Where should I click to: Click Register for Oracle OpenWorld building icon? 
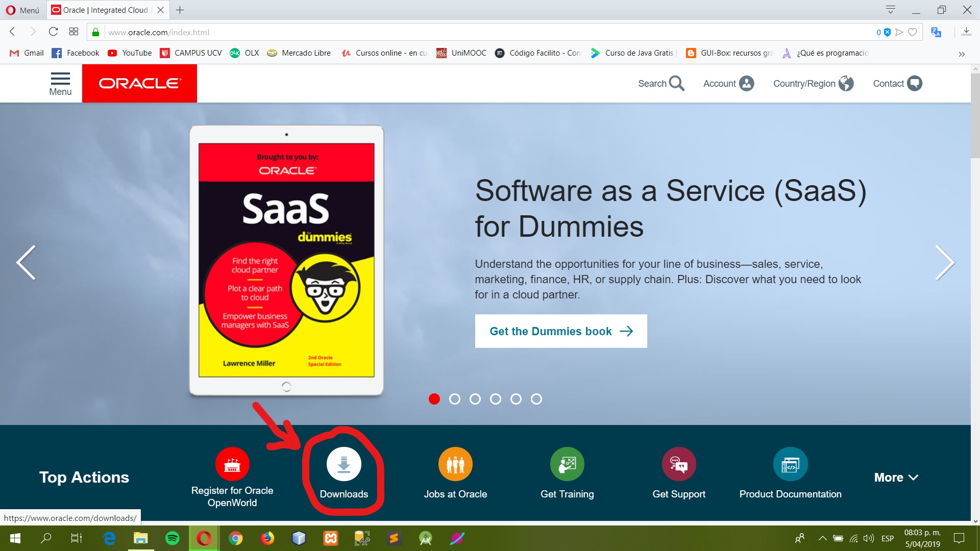tap(232, 464)
